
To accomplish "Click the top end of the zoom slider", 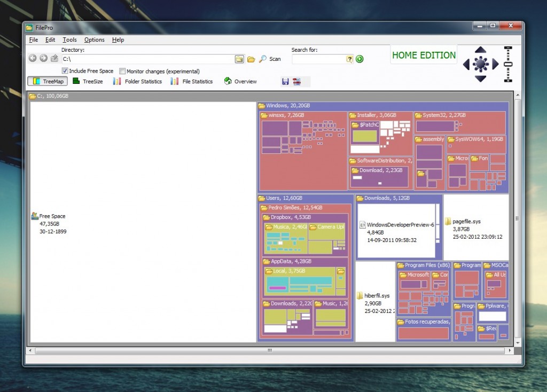I will pos(508,48).
